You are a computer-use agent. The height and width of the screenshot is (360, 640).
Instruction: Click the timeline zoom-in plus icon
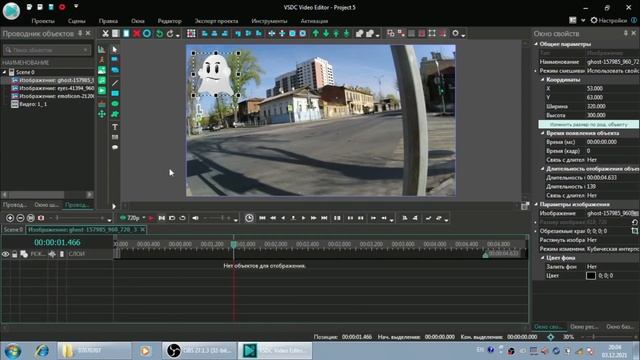[x=10, y=218]
